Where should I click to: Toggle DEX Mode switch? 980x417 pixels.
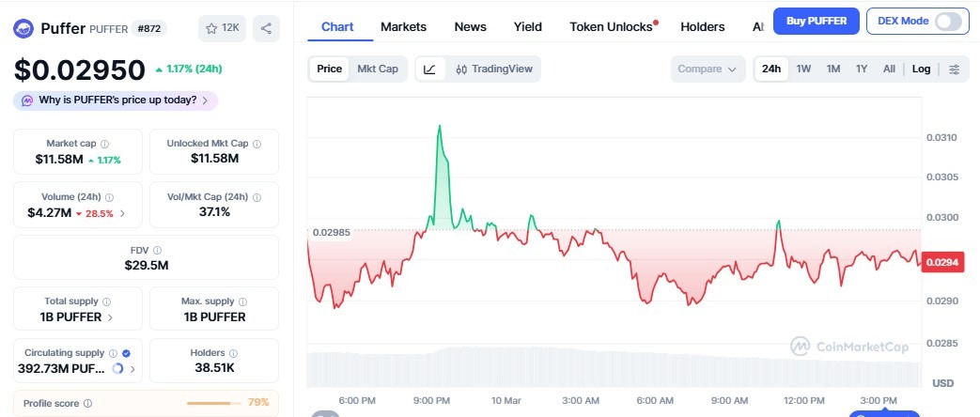[949, 21]
